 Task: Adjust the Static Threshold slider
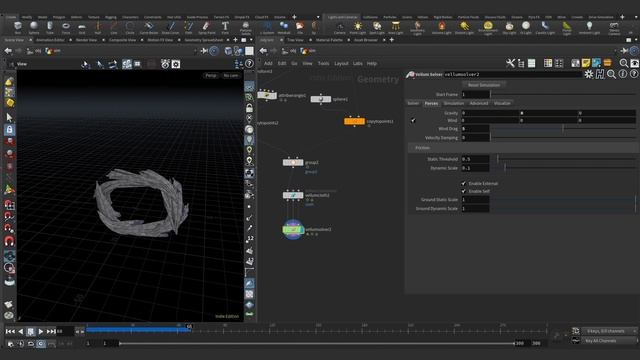[x=563, y=159]
